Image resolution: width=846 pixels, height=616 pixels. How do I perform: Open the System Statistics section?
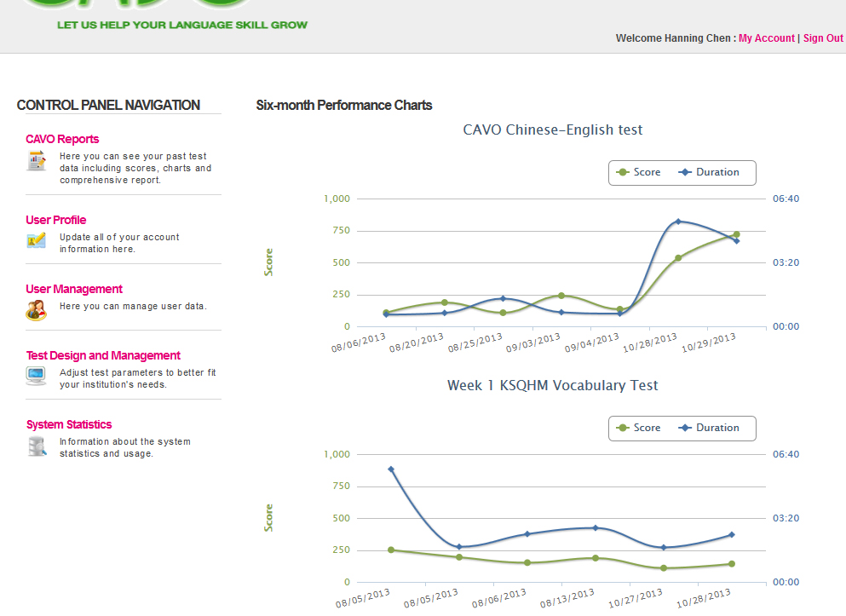(x=69, y=424)
